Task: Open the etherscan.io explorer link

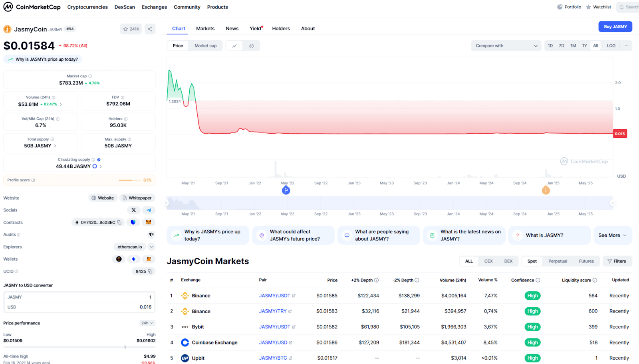Action: (x=130, y=247)
